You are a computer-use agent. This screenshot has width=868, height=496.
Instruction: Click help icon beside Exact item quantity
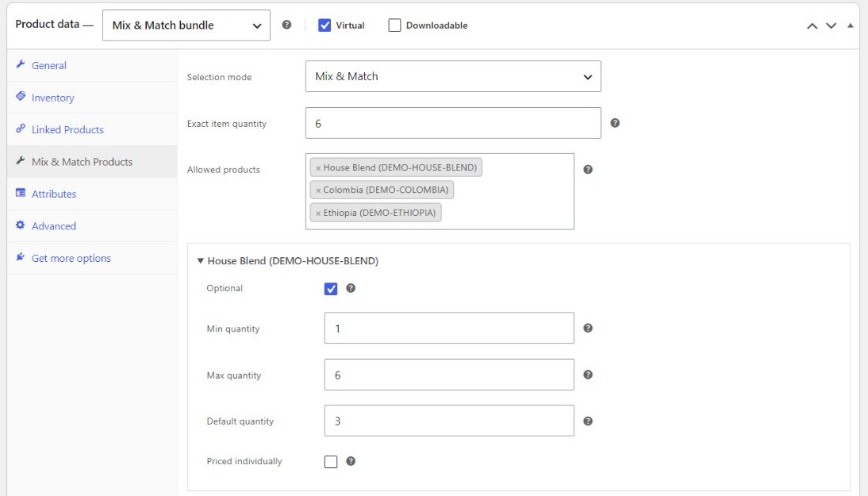click(x=614, y=123)
